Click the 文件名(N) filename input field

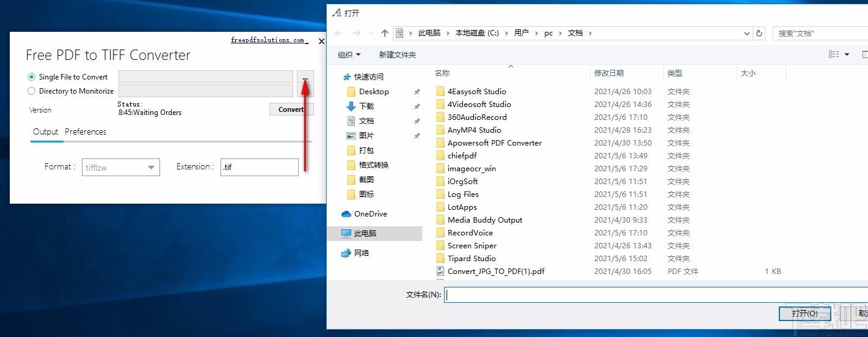pyautogui.click(x=655, y=295)
